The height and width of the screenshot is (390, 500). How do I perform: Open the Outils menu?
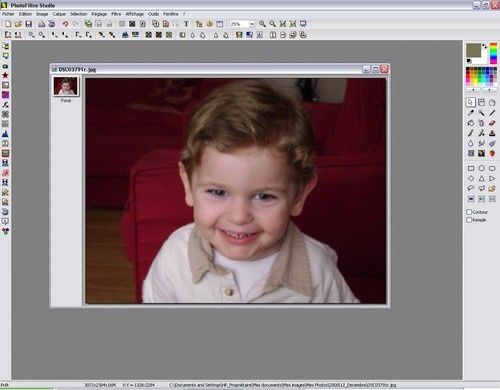pos(153,14)
